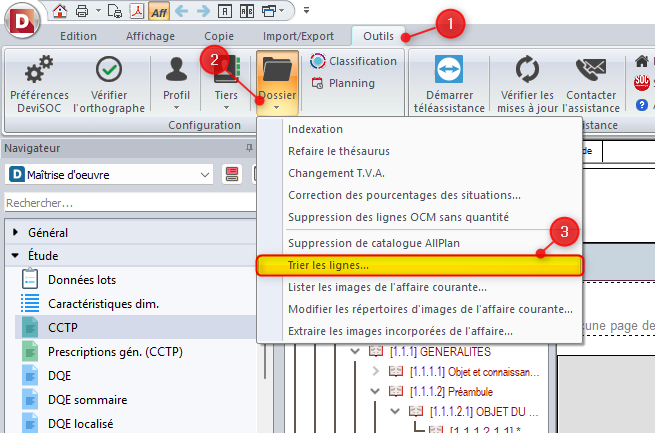Screen dimensions: 655x433
Task: Open Préférences DeviSOC gear icon
Action: pos(39,72)
